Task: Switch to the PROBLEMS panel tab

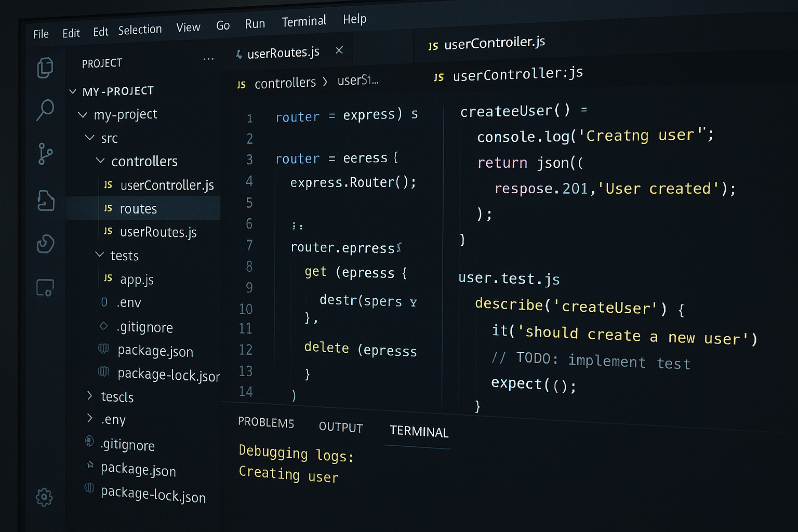Action: coord(265,422)
